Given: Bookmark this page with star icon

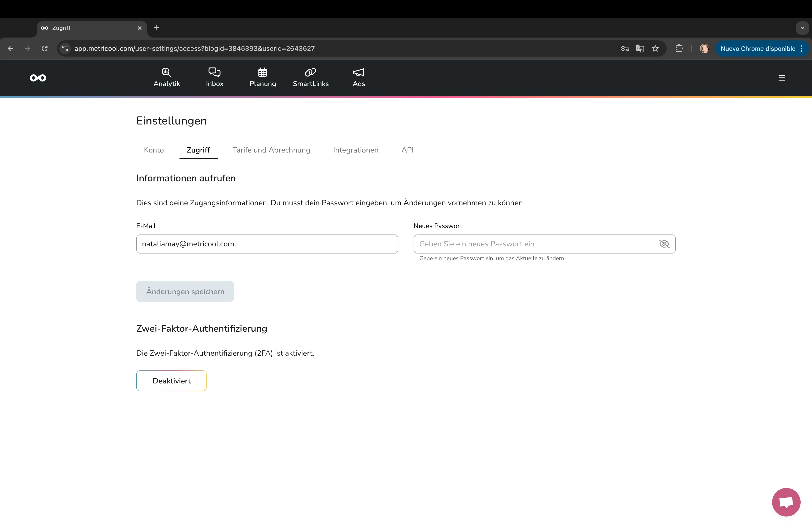Looking at the screenshot, I should coord(655,48).
